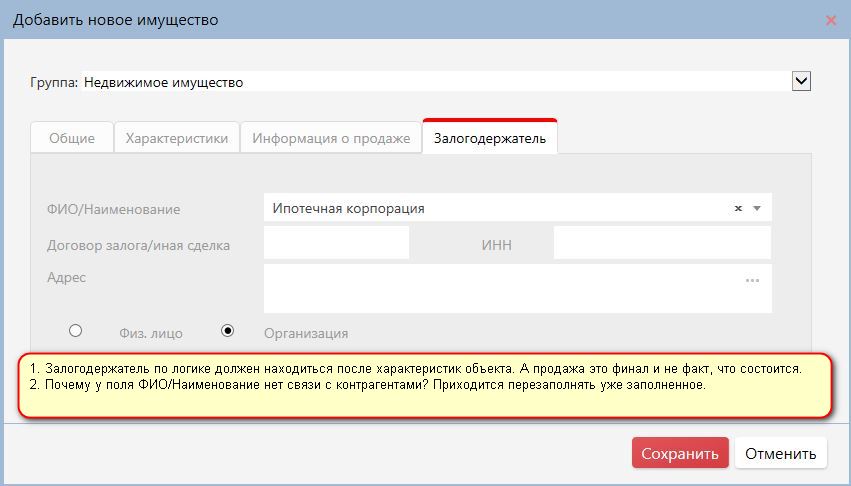Go to the Информация о продаже tab
The image size is (851, 486).
pyautogui.click(x=331, y=139)
